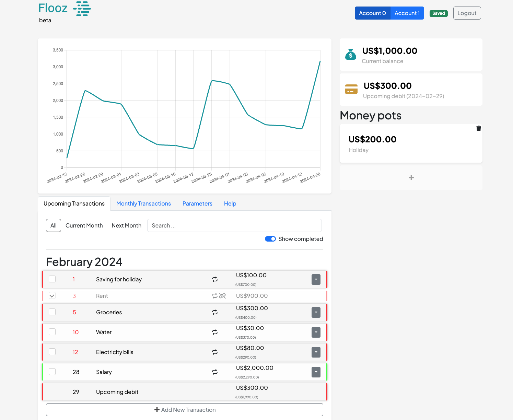Click the Groceries transaction label

click(109, 312)
